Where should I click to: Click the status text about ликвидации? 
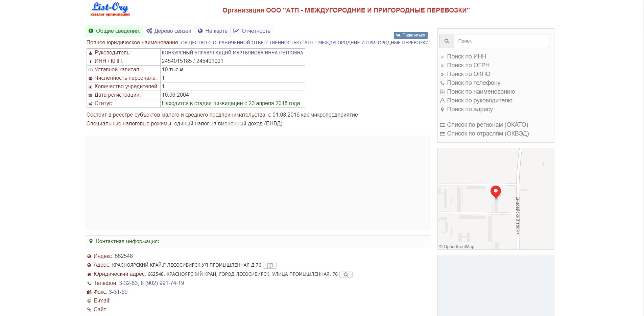231,103
